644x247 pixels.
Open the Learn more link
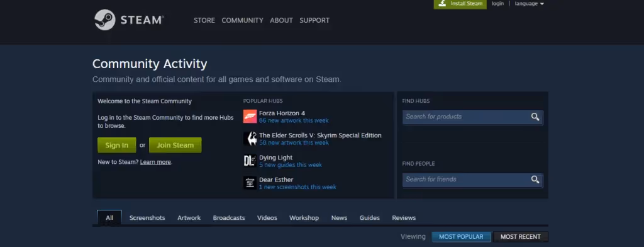[x=155, y=162]
